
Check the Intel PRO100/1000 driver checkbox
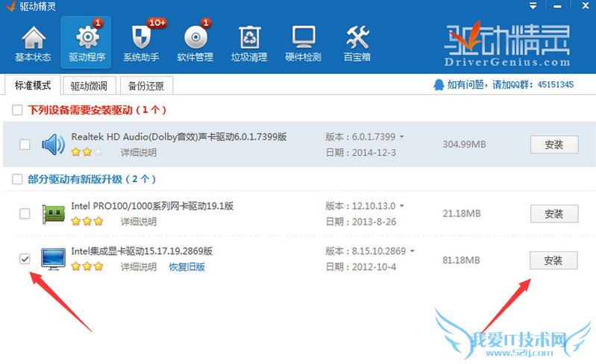pyautogui.click(x=25, y=213)
